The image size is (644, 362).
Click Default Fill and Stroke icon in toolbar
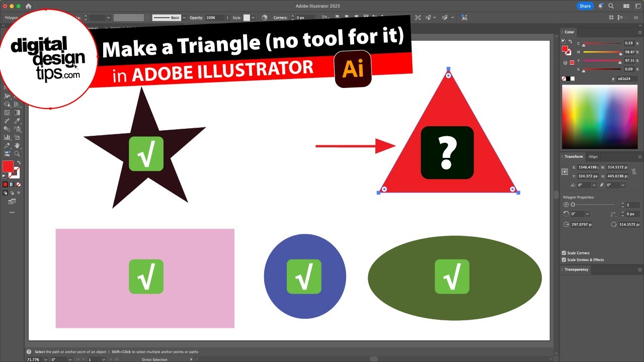click(4, 176)
